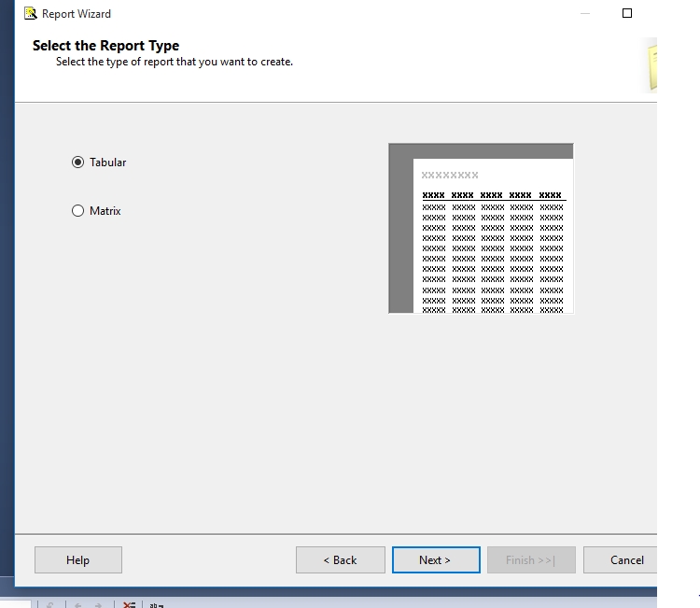Image resolution: width=700 pixels, height=608 pixels.
Task: Click the 'ab' text icon in bottom toolbar
Action: (156, 603)
